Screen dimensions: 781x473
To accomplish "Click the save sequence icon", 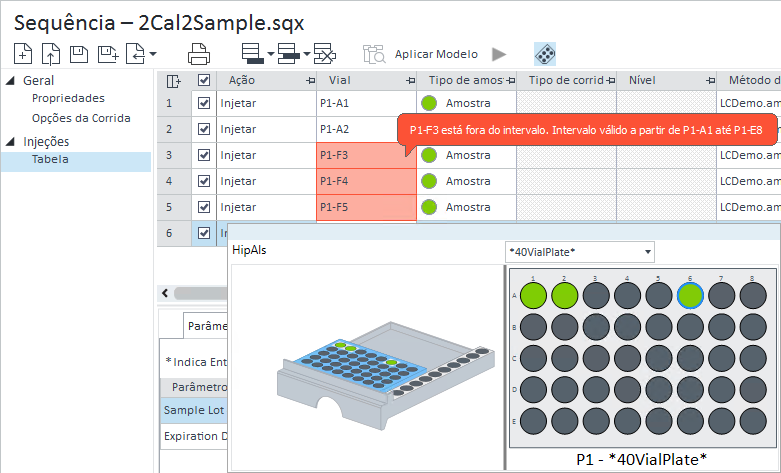I will (x=78, y=54).
